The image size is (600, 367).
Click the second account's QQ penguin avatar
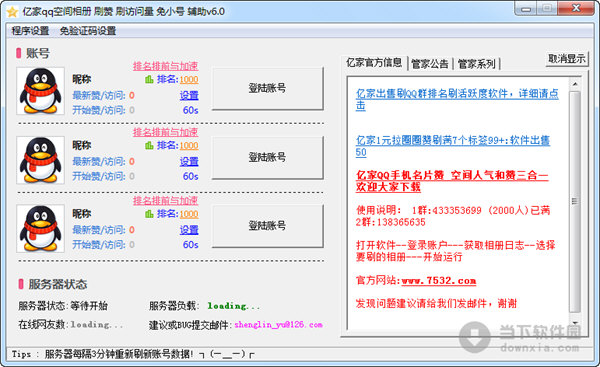click(x=40, y=160)
